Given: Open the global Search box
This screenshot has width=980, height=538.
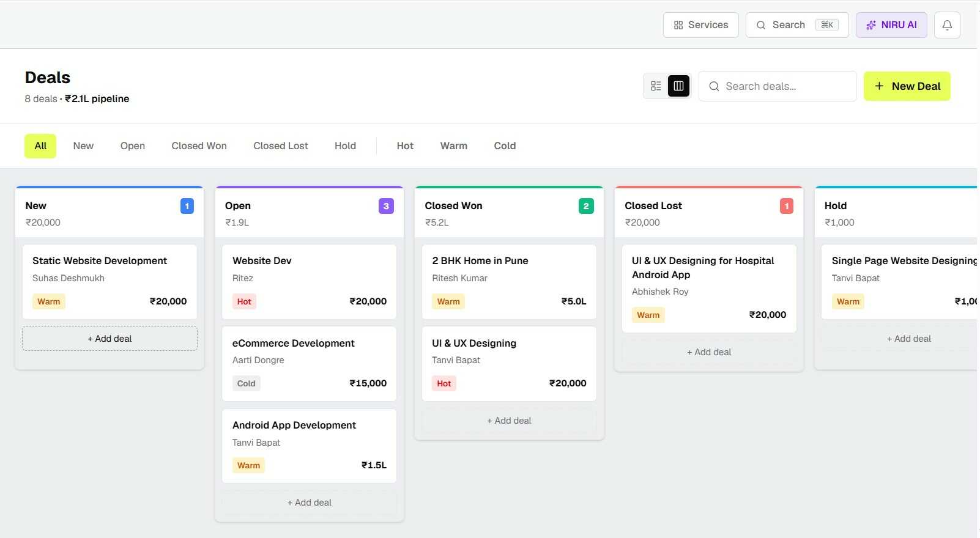Looking at the screenshot, I should click(x=796, y=25).
